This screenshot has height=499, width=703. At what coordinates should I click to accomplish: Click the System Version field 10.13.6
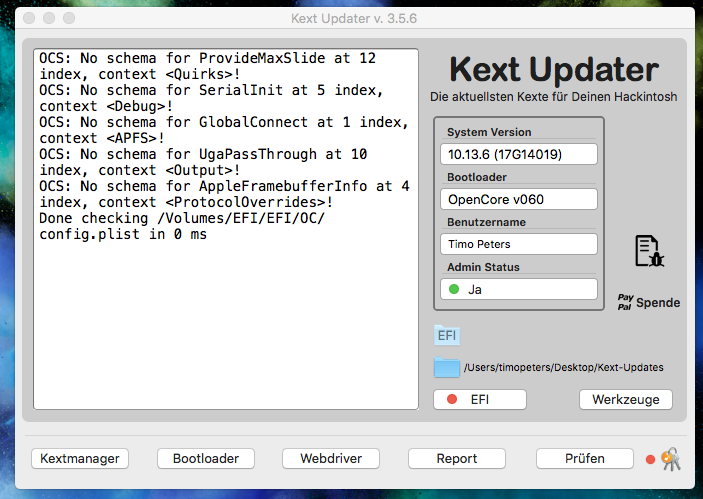click(519, 154)
